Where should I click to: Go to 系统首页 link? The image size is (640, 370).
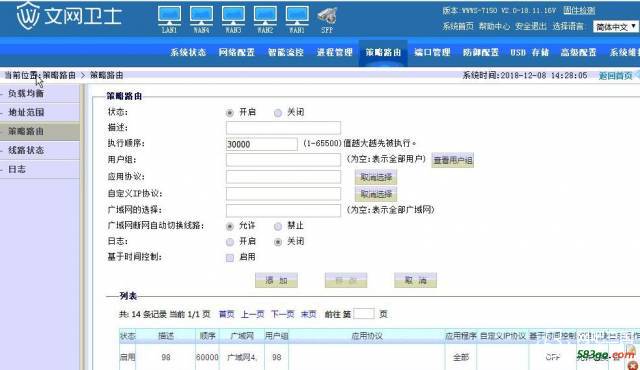(x=458, y=27)
